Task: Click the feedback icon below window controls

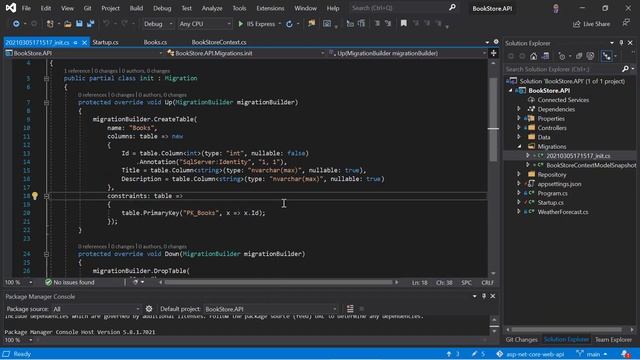Action: click(626, 23)
